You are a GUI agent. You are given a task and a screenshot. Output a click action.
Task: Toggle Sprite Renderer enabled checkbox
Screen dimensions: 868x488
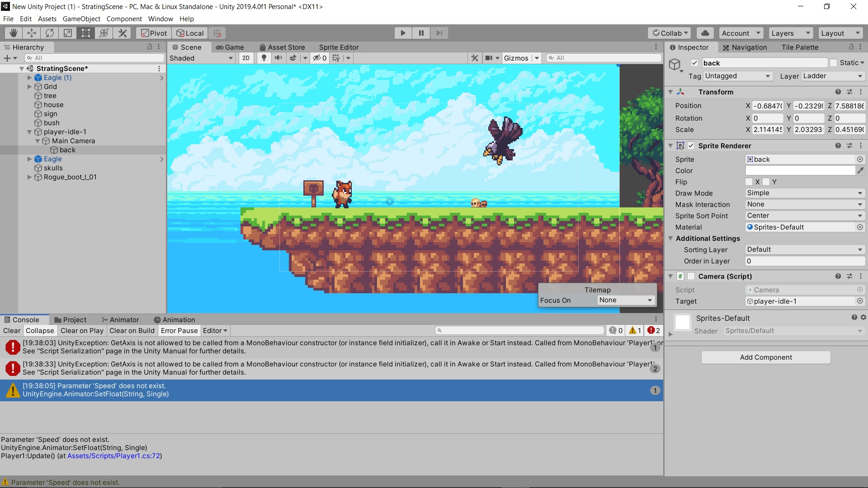691,145
